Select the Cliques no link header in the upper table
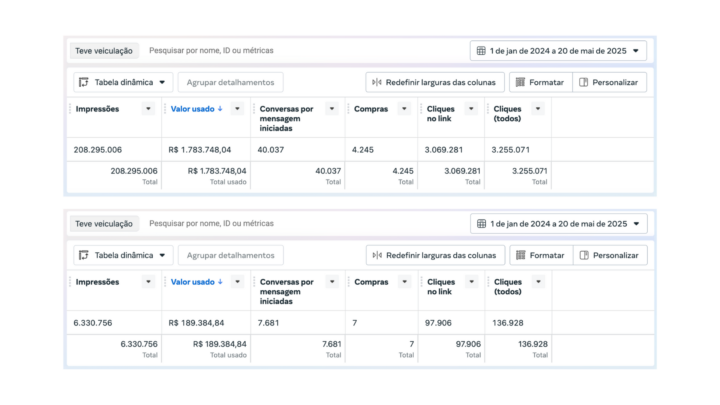Viewport: 720px width, 405px height. tap(441, 113)
